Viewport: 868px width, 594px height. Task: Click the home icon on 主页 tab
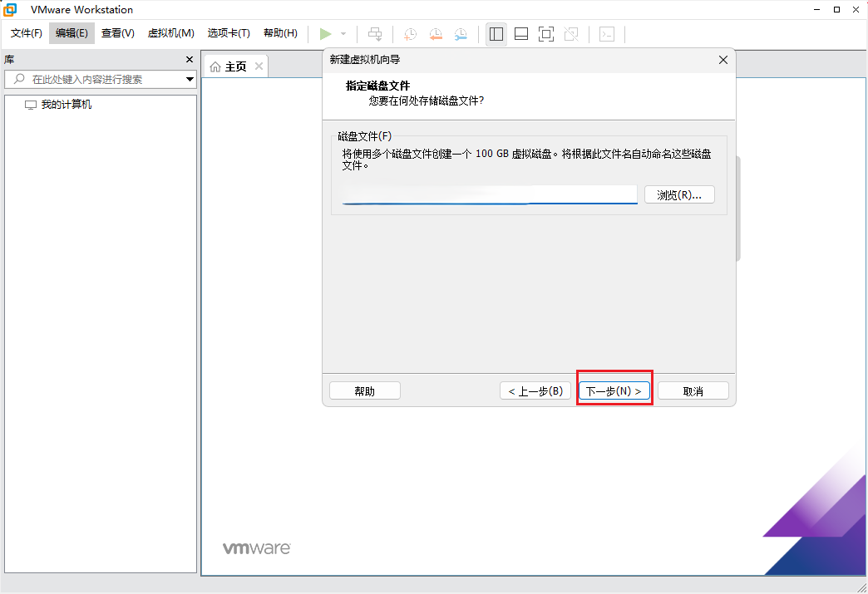[x=215, y=67]
